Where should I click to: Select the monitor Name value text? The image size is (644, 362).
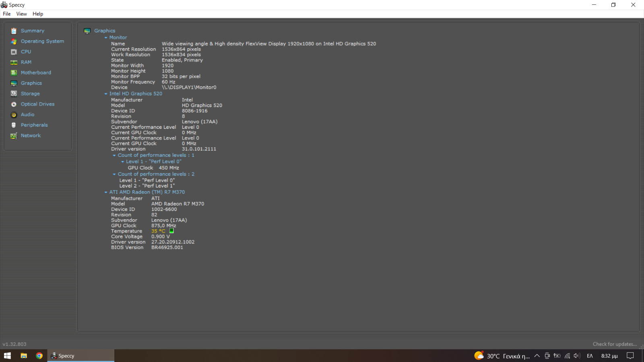[x=269, y=44]
